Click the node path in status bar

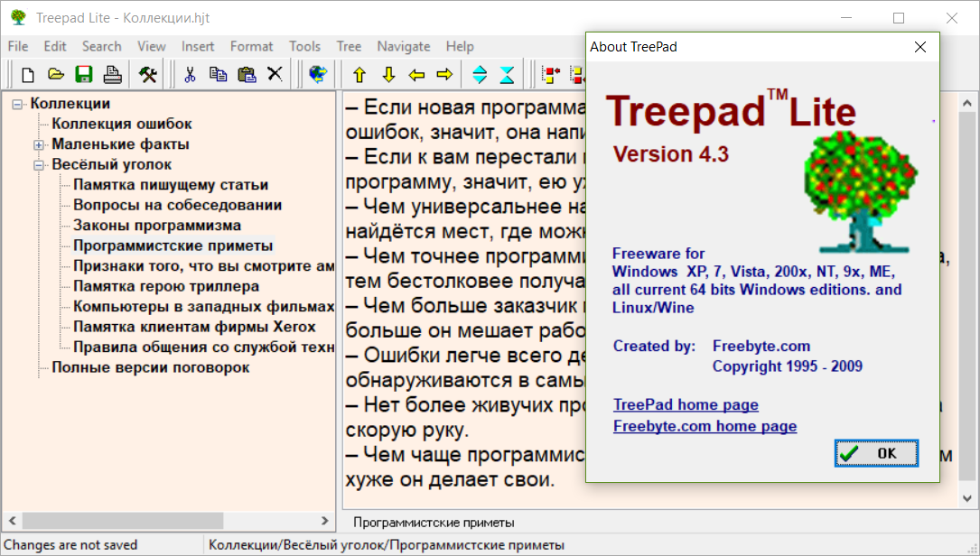[387, 545]
